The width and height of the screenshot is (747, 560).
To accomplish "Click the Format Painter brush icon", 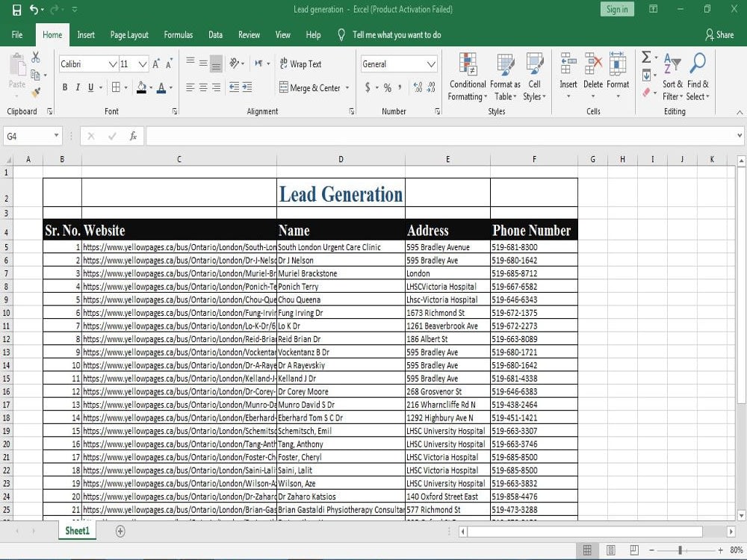I will click(36, 92).
